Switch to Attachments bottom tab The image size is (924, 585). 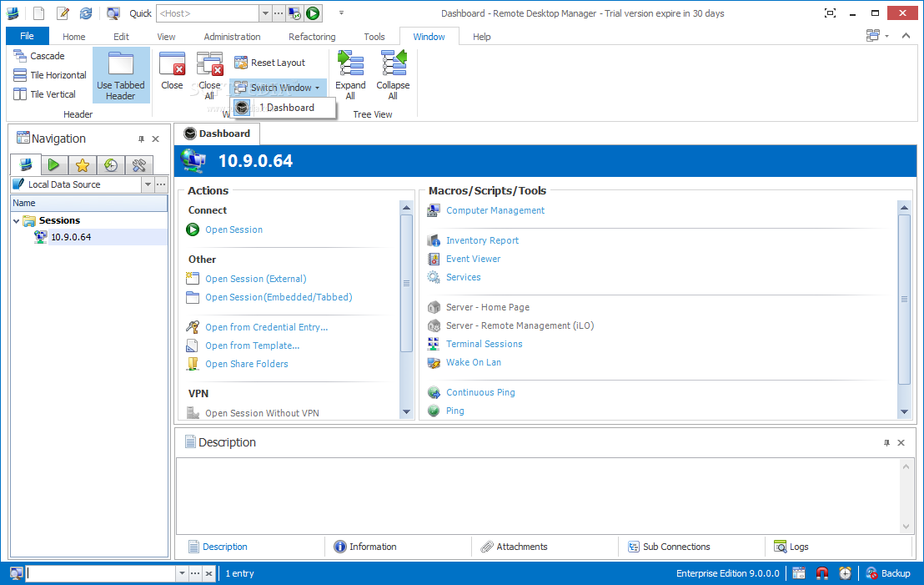[x=514, y=547]
